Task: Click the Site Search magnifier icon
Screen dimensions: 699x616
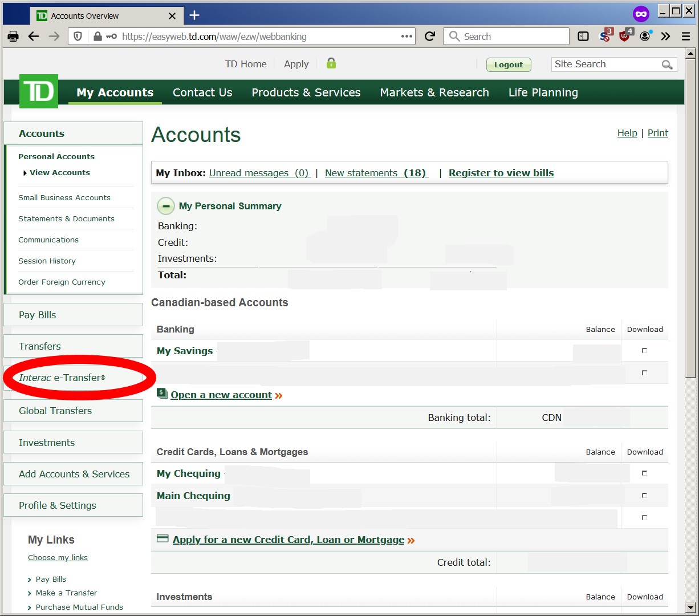Action: pos(667,64)
